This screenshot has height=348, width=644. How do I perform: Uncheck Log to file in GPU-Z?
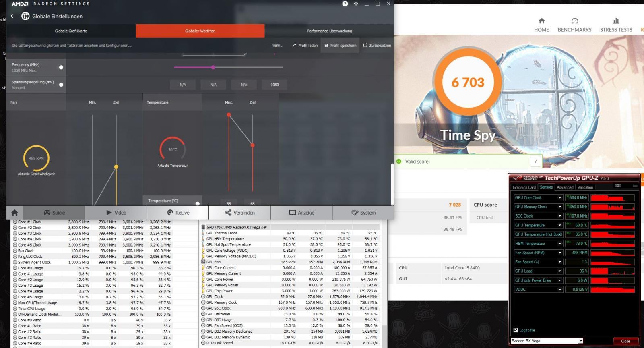(516, 330)
